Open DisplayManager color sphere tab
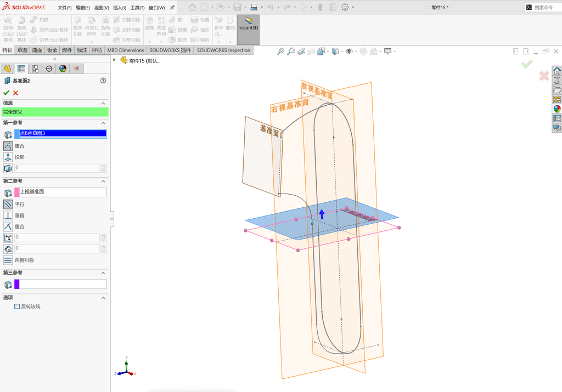 pyautogui.click(x=63, y=69)
